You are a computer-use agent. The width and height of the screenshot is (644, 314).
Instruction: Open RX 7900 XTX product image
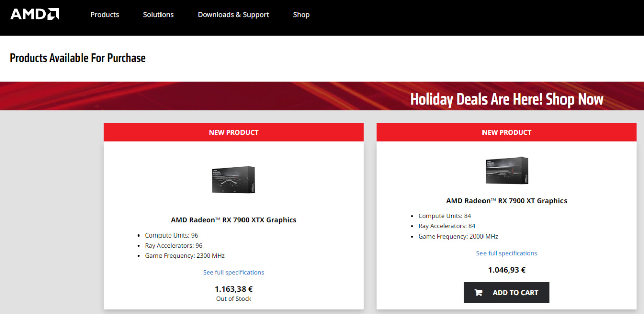(x=233, y=180)
